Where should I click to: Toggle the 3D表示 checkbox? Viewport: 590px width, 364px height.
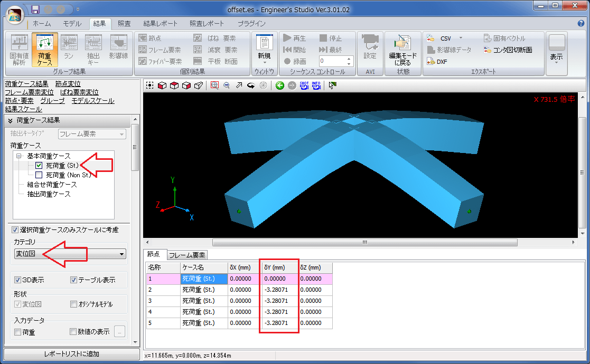pyautogui.click(x=17, y=280)
